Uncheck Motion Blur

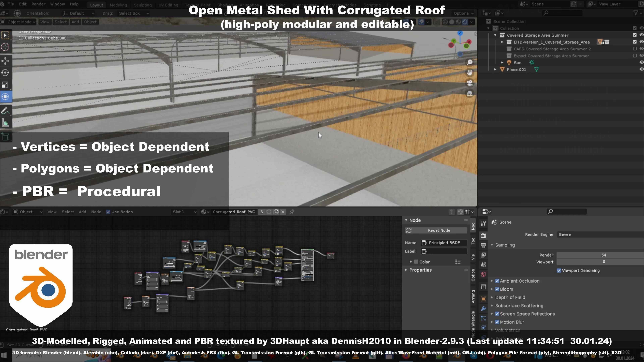[497, 322]
